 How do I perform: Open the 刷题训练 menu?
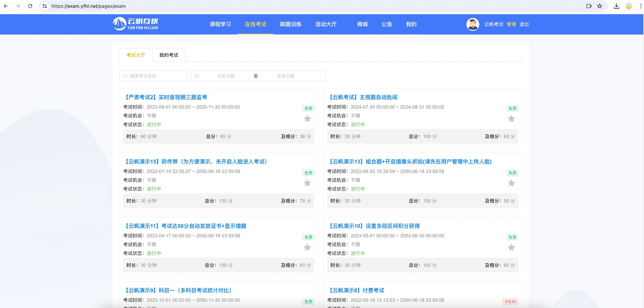click(291, 24)
